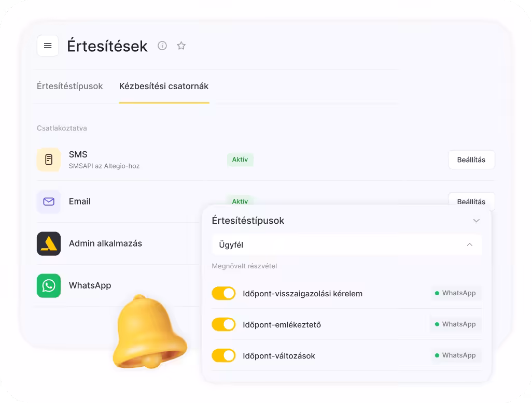Click the Megnövelt részvétel heading
The image size is (532, 403).
(x=244, y=266)
